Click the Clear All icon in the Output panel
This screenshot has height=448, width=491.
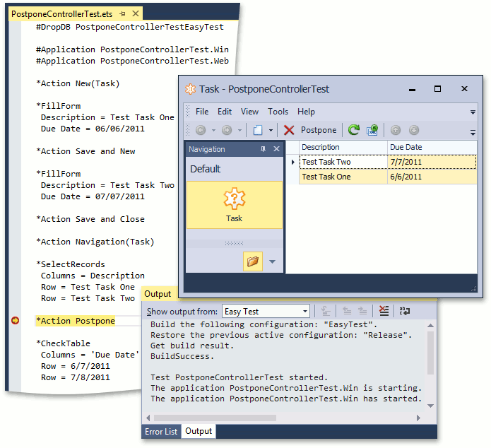384,311
